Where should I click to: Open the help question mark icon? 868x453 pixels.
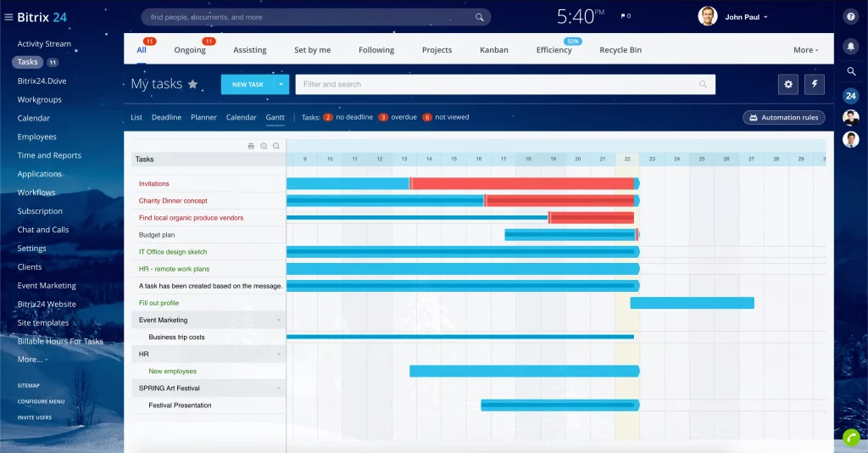pyautogui.click(x=851, y=17)
